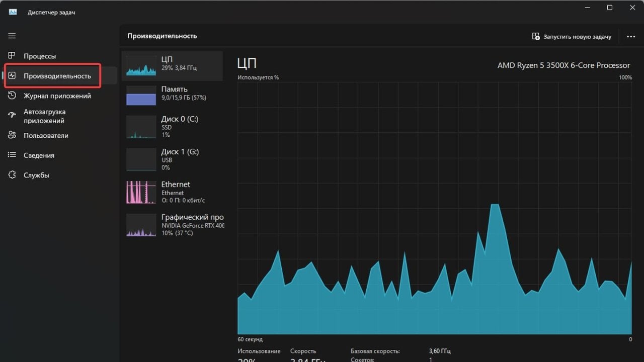The image size is (644, 362).
Task: Select the Память memory graph item
Action: point(172,96)
